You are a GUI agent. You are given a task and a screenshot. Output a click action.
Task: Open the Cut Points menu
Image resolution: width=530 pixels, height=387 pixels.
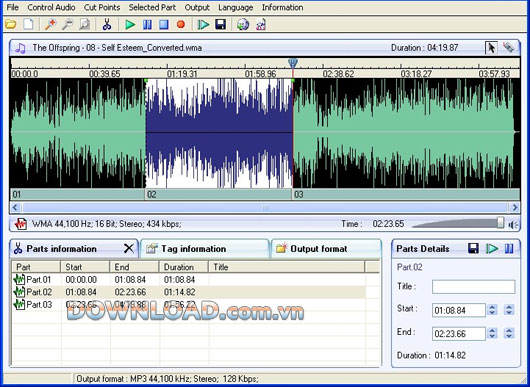coord(102,7)
